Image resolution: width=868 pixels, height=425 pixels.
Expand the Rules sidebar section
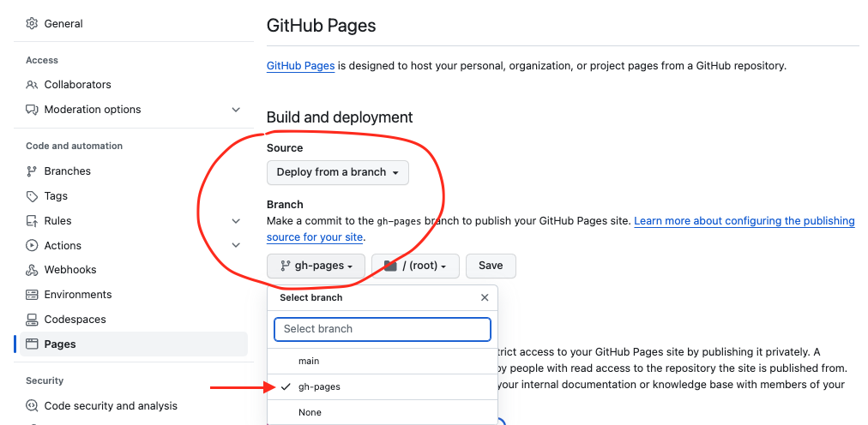(x=236, y=221)
